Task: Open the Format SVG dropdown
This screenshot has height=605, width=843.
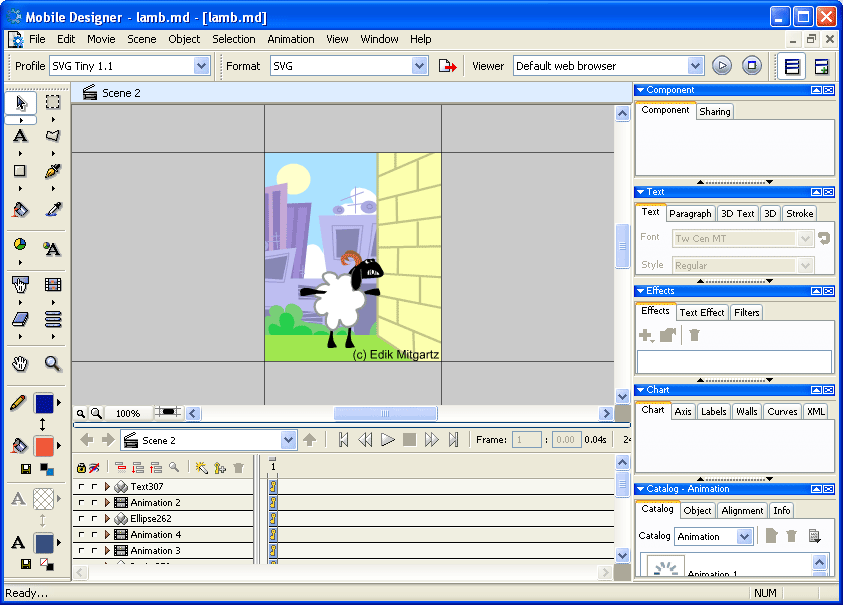Action: 419,66
